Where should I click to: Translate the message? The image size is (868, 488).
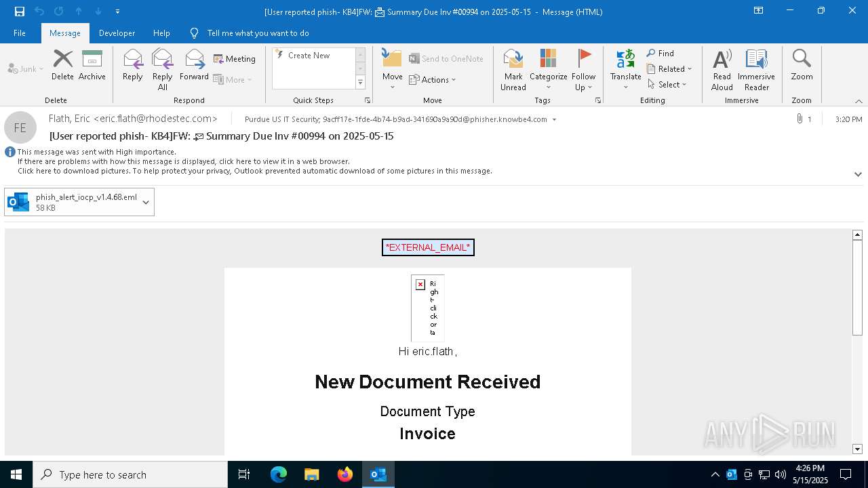[x=625, y=69]
